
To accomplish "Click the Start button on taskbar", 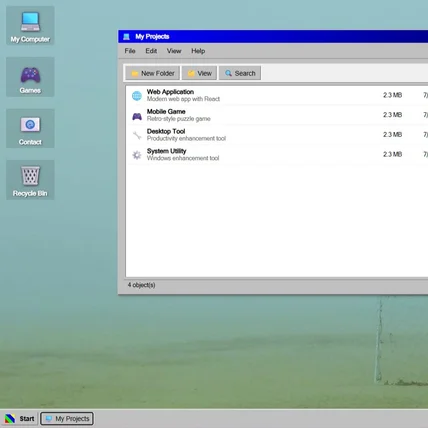I will coord(20,419).
